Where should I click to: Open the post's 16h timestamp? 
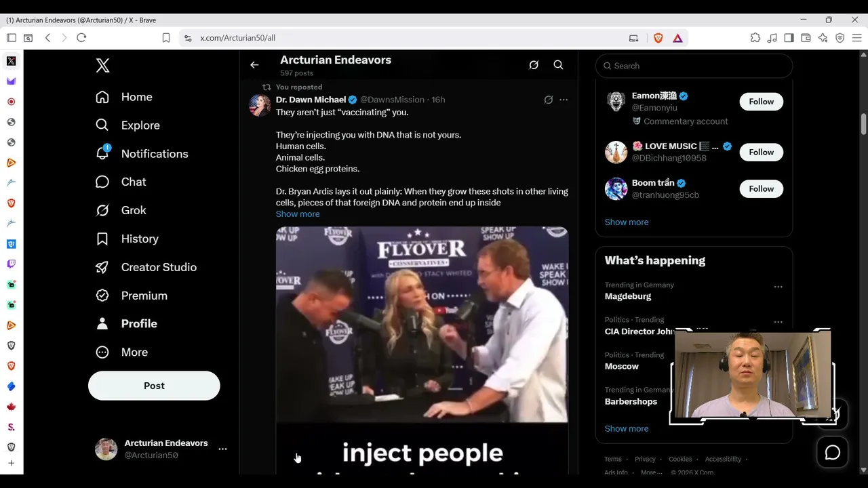438,100
